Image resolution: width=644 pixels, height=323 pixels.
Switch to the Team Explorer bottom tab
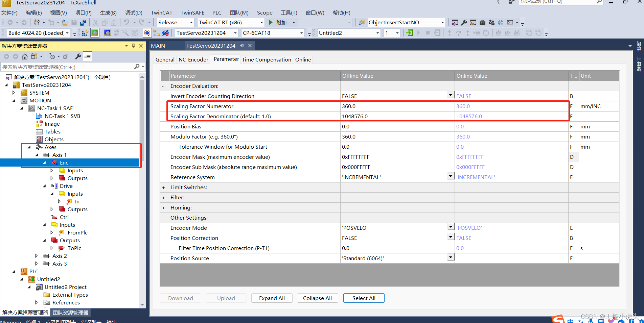(70, 313)
